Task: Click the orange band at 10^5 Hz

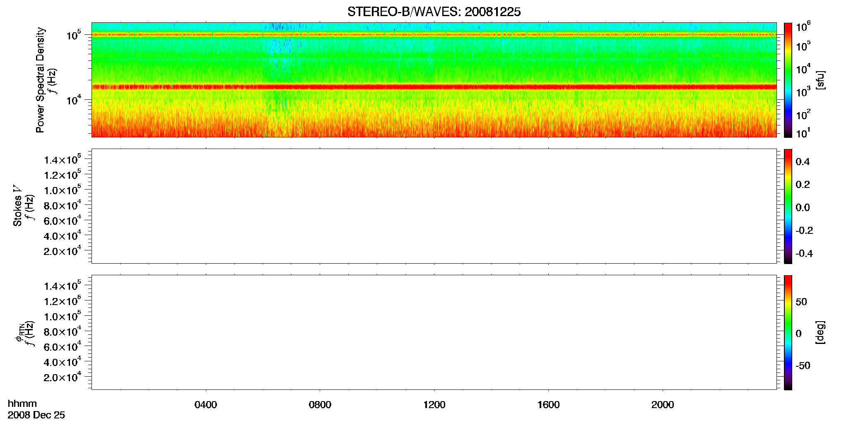Action: click(434, 35)
